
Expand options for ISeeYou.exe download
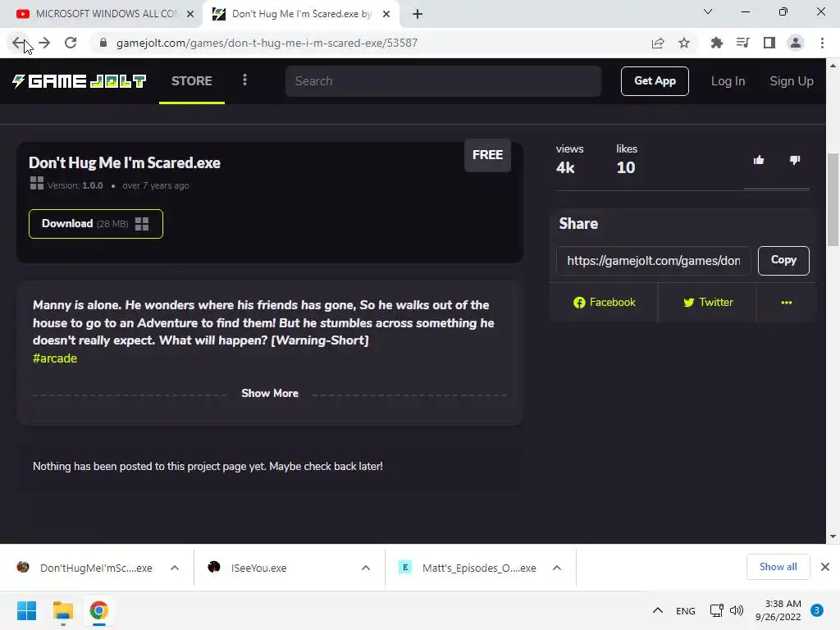(x=366, y=568)
